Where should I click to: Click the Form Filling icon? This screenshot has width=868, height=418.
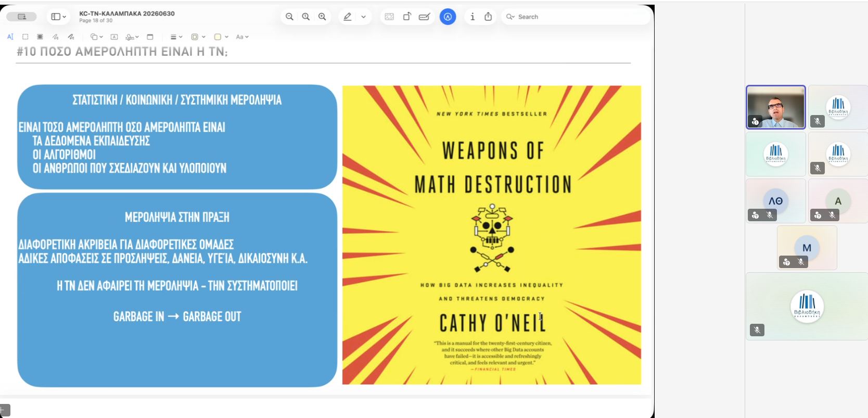(425, 17)
